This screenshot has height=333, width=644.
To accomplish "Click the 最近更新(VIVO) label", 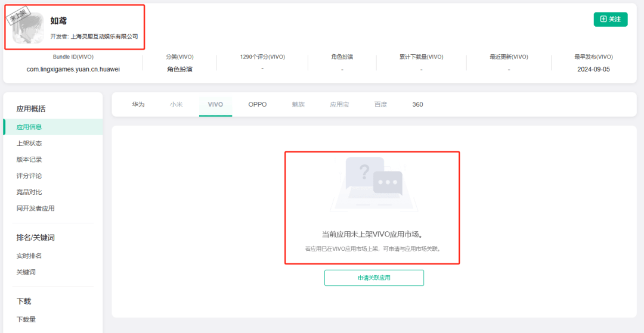I will point(509,57).
